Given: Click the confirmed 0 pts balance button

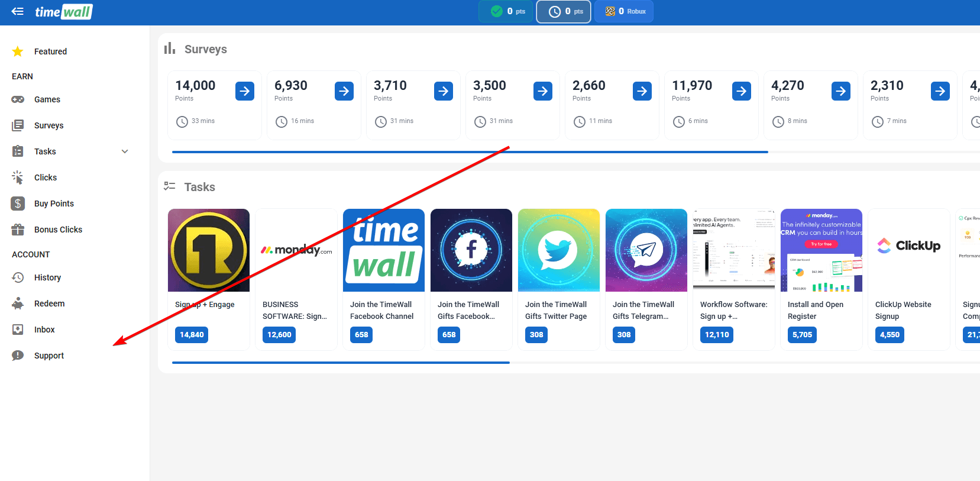Looking at the screenshot, I should tap(506, 11).
